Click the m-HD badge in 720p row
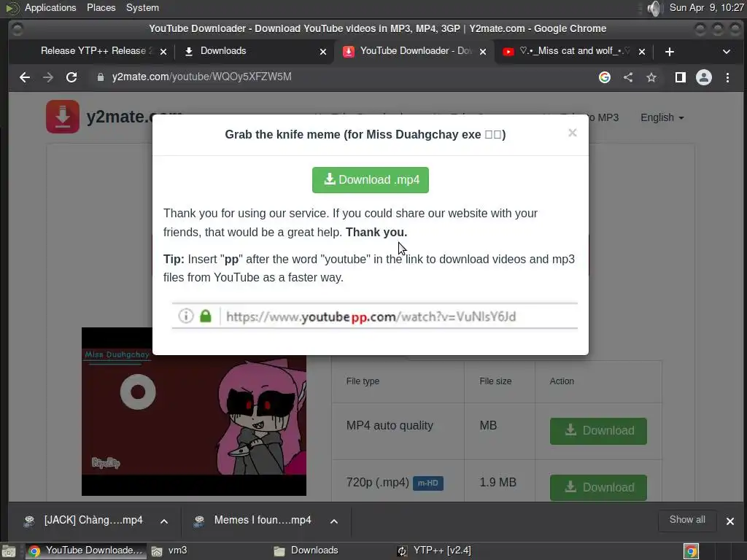Viewport: 747px width, 560px height. click(x=427, y=483)
